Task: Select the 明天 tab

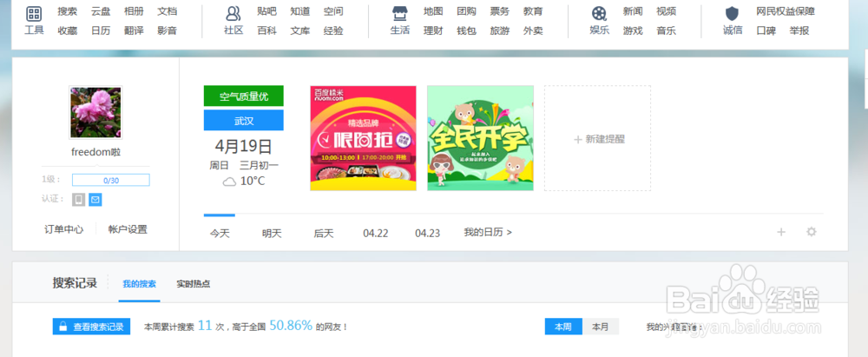Action: pos(272,234)
